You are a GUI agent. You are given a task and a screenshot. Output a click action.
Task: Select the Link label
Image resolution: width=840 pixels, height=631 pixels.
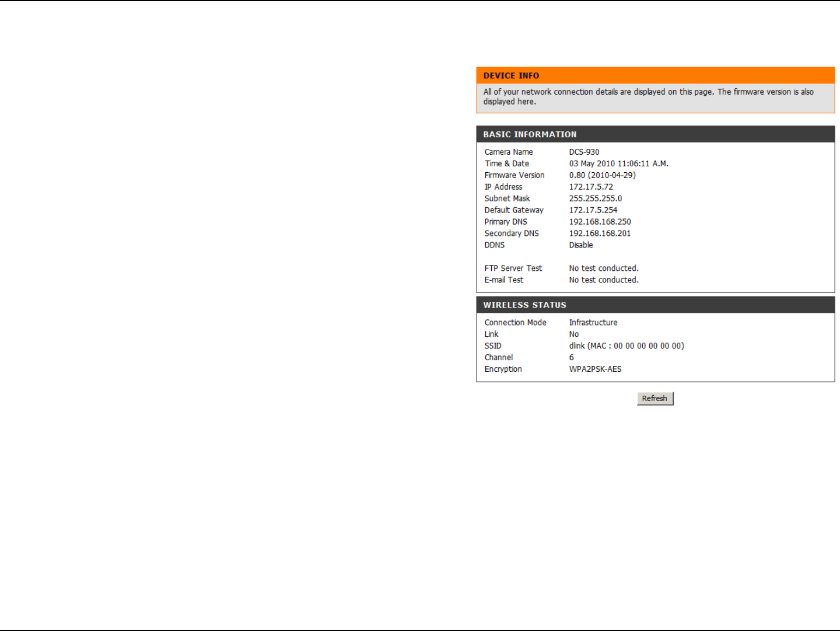coord(492,334)
